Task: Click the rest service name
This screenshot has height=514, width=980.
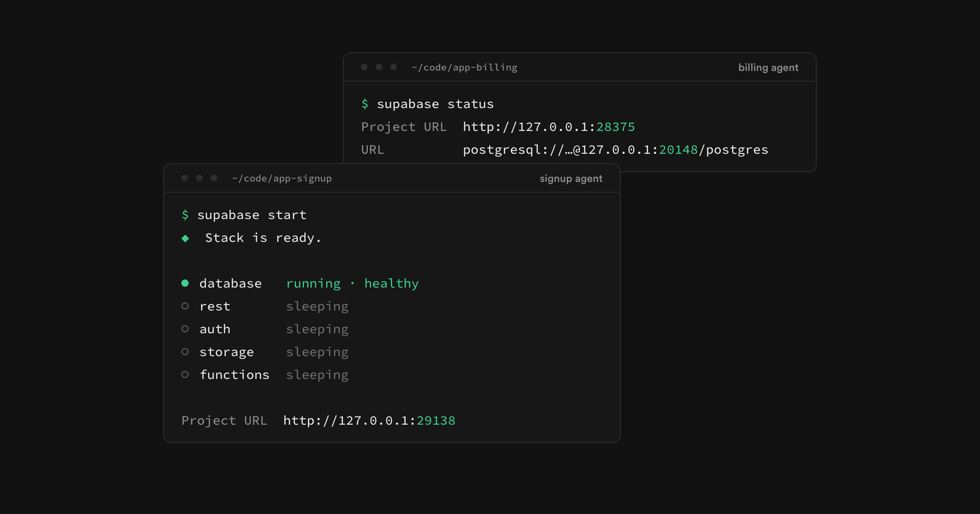Action: click(x=215, y=306)
